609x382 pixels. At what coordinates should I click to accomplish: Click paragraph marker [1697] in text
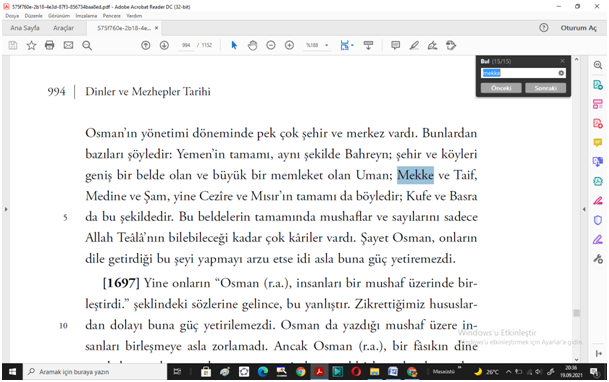[x=121, y=283]
